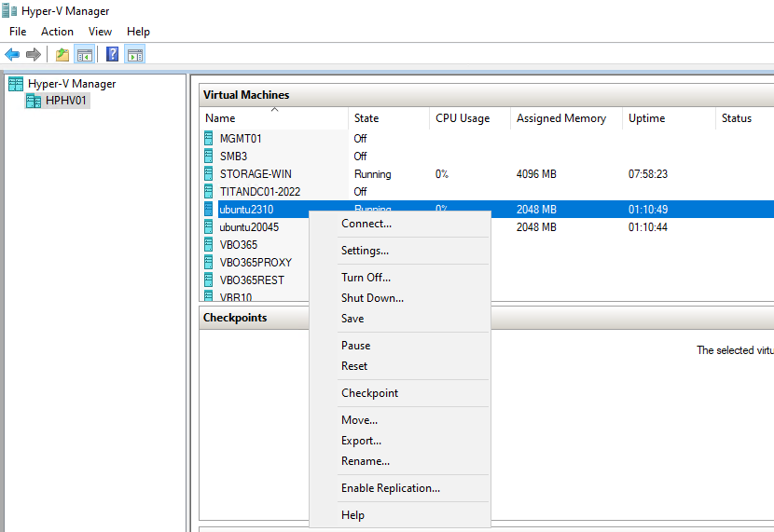Select the SMB3 virtual machine row
Screen dimensions: 774x532
click(487, 156)
